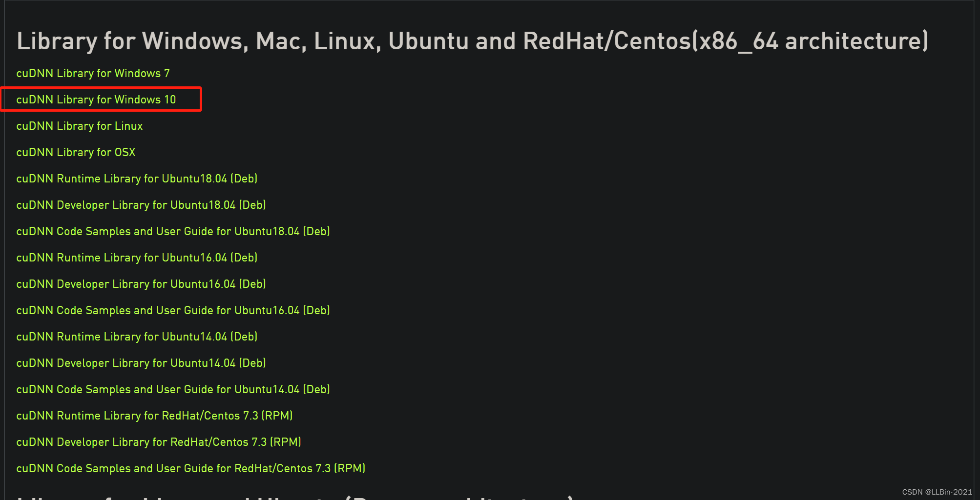Download cuDNN Developer Library for Ubuntu18.04 (Deb)
Viewport: 980px width, 500px height.
[141, 205]
